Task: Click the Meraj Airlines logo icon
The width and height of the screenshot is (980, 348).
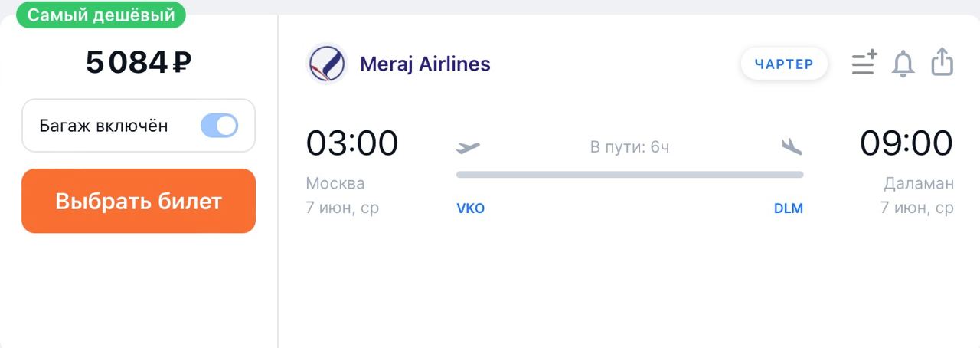Action: click(327, 64)
